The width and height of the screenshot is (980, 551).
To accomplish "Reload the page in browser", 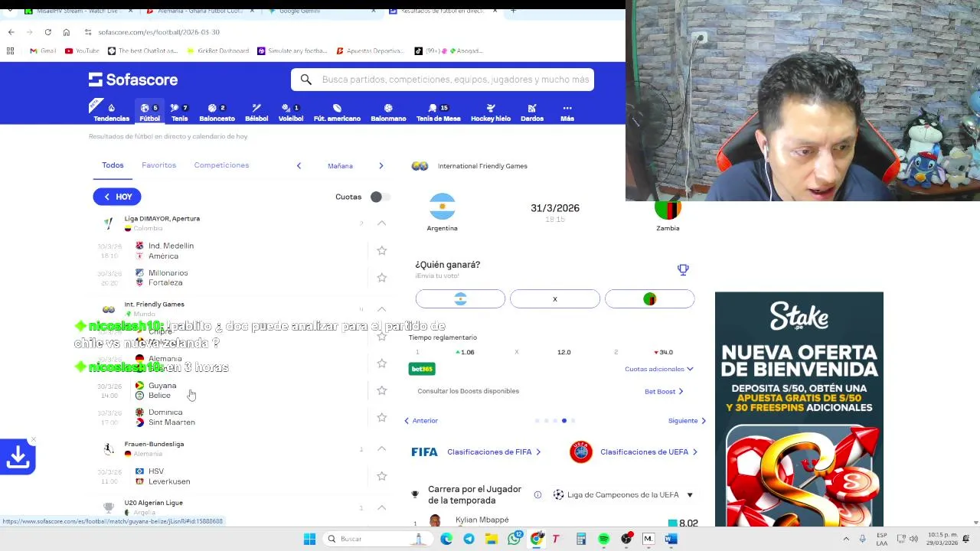I will 47,32.
